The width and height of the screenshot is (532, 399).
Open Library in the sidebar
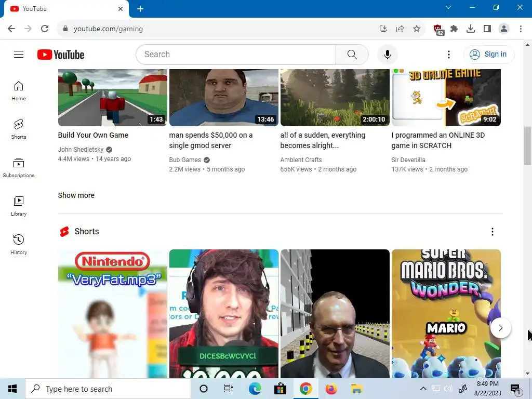pyautogui.click(x=19, y=206)
